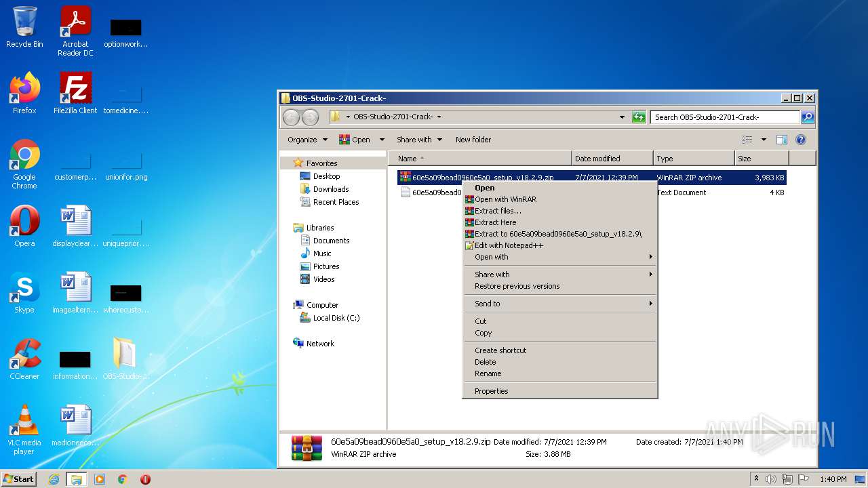Screen dimensions: 868x488
Task: Open the Share with toolbar dropdown
Action: (x=419, y=140)
